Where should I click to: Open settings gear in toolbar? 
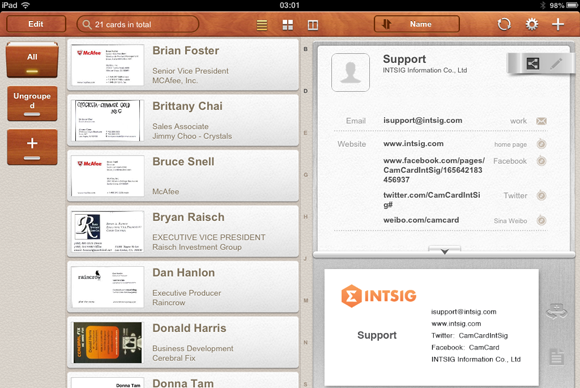[x=532, y=24]
